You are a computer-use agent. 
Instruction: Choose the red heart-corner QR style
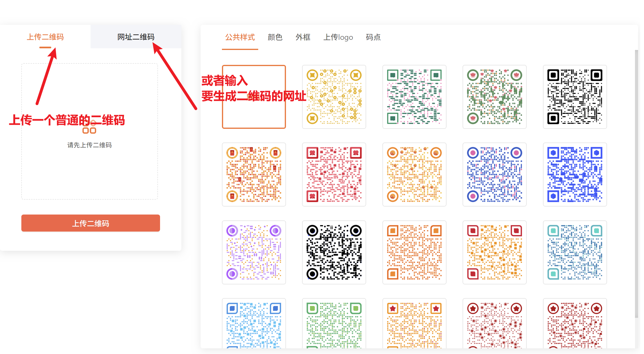coord(334,175)
